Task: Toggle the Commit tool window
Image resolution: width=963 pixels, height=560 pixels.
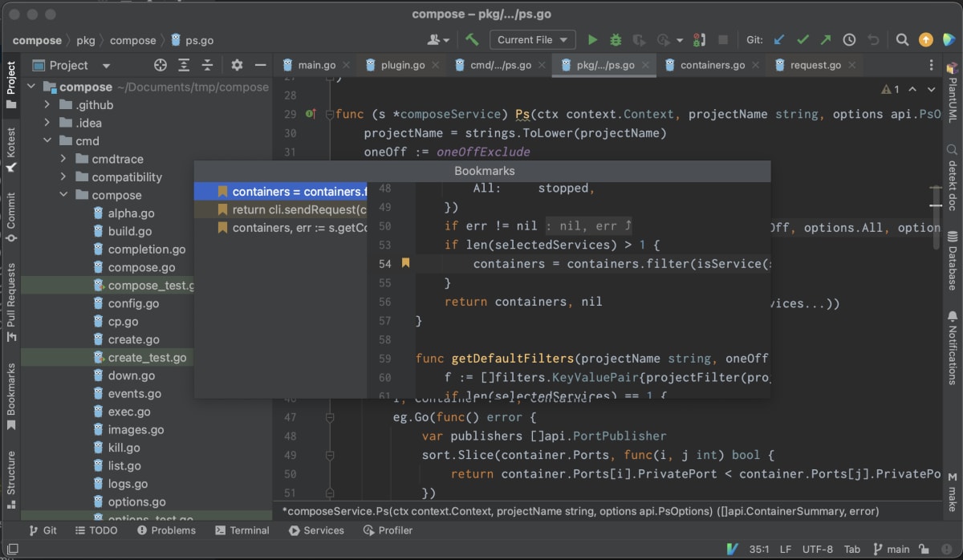Action: click(11, 218)
